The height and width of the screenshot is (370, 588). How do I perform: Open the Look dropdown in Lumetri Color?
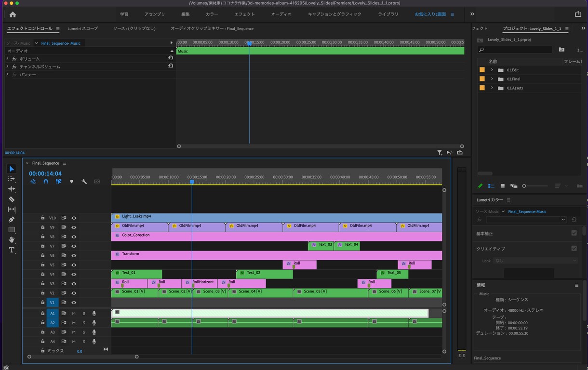point(535,261)
